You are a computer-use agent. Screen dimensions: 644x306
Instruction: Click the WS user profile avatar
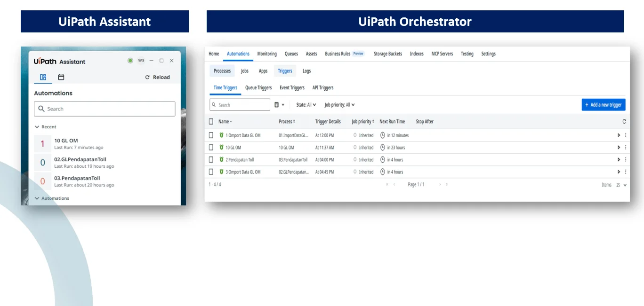(141, 61)
